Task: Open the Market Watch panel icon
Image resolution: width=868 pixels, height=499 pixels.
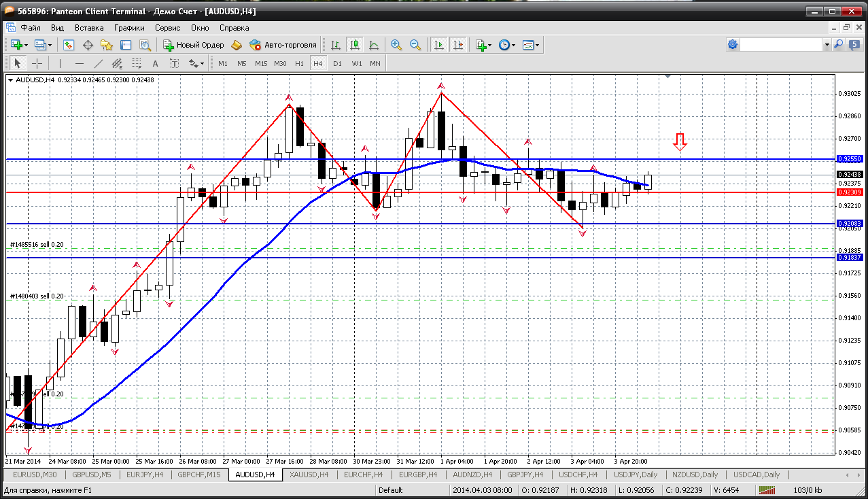Action: pyautogui.click(x=69, y=45)
